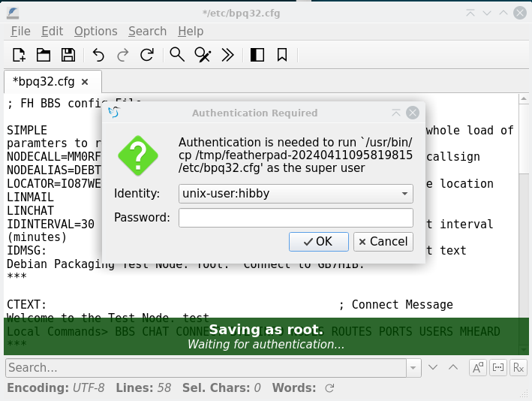Viewport: 532px width, 401px height.
Task: Jump to next match with down chevron
Action: (433, 367)
